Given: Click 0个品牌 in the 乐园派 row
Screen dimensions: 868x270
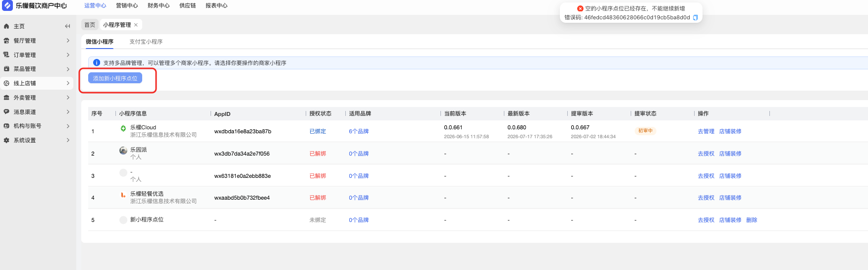Looking at the screenshot, I should point(359,154).
